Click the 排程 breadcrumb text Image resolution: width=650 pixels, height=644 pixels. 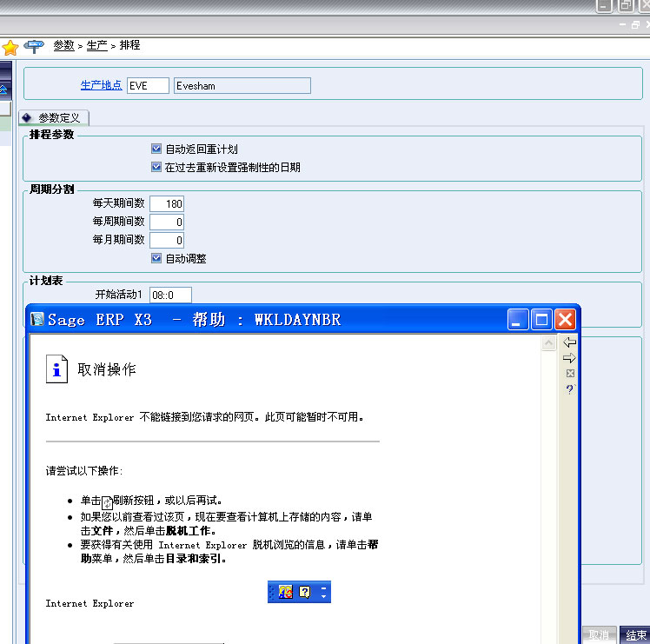(x=129, y=45)
